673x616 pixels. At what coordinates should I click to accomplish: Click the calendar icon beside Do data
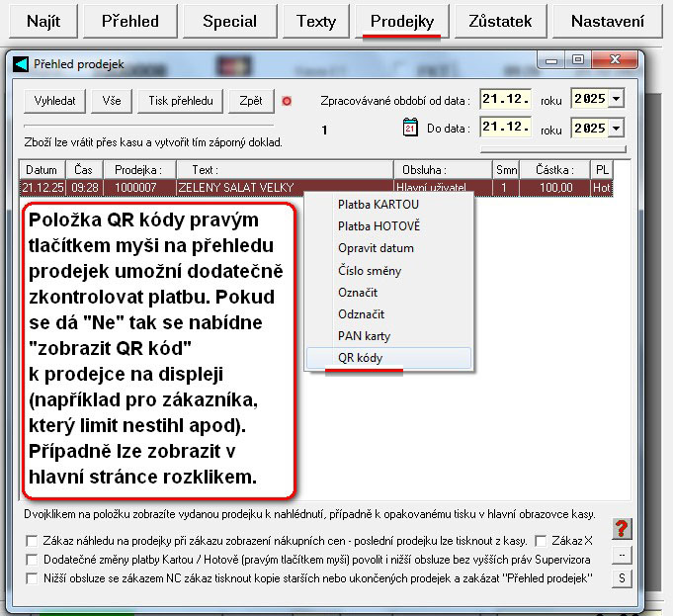[411, 128]
